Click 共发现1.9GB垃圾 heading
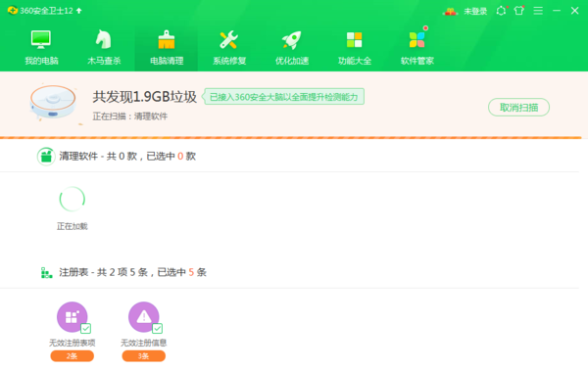This screenshot has width=588, height=370. 144,97
